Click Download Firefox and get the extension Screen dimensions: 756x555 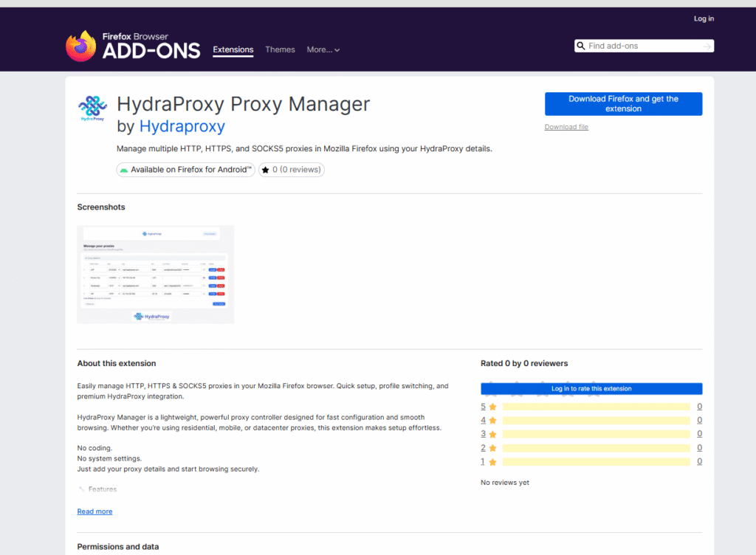[x=623, y=104]
